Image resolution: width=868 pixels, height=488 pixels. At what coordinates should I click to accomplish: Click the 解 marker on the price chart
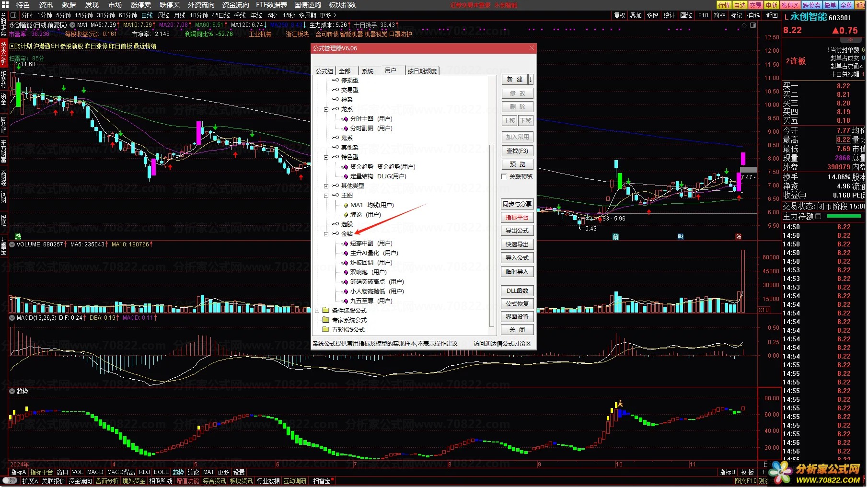point(616,237)
